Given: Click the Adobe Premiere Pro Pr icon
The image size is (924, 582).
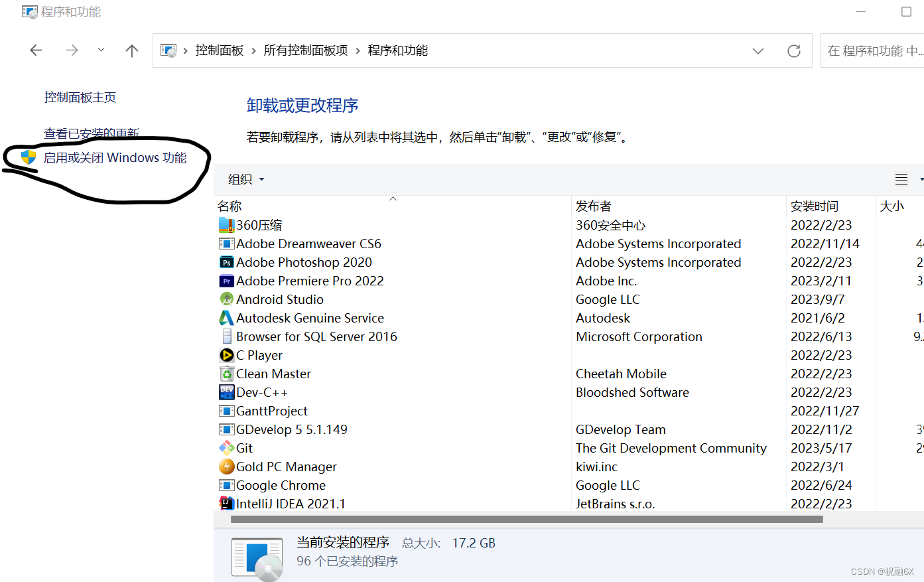Looking at the screenshot, I should [x=227, y=281].
